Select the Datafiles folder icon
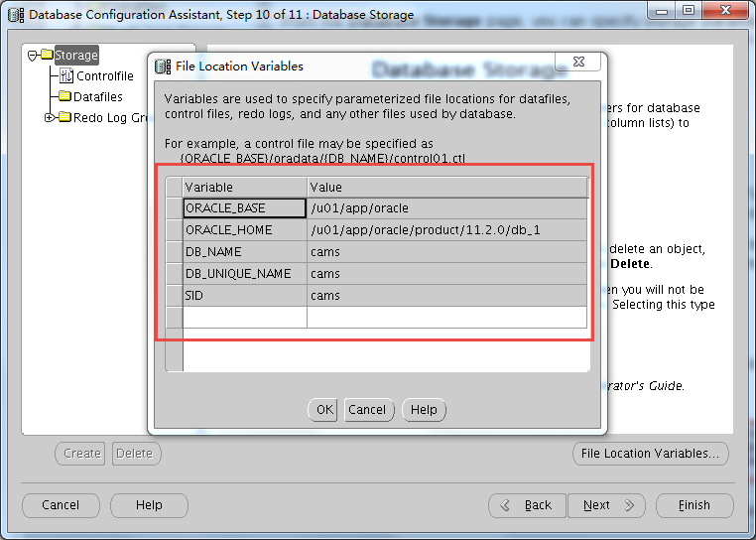This screenshot has width=756, height=540. coord(65,96)
